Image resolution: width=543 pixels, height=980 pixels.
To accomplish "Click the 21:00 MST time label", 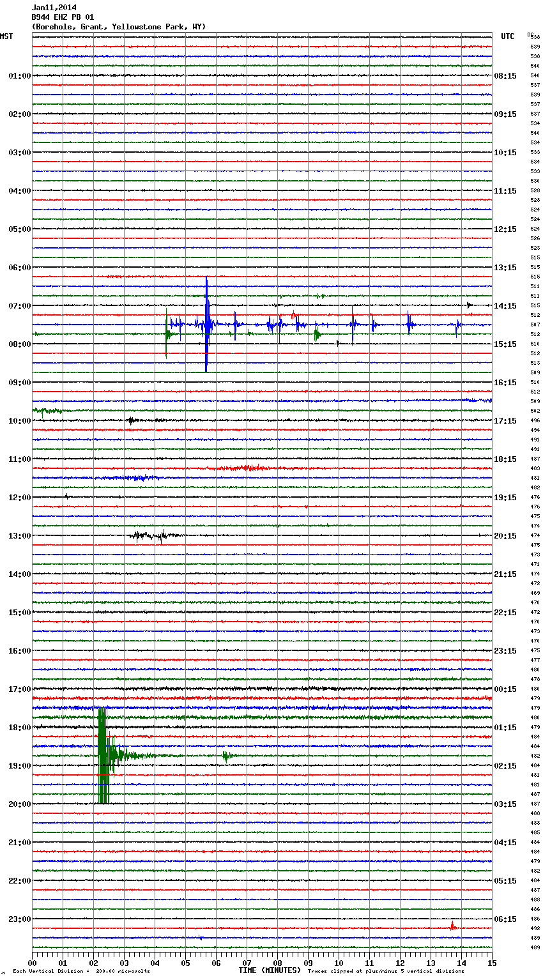I will (19, 843).
